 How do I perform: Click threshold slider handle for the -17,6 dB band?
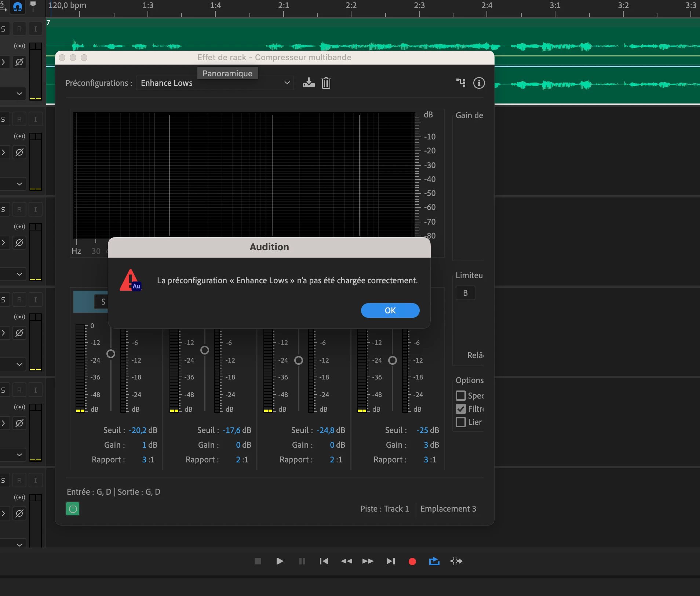(205, 350)
